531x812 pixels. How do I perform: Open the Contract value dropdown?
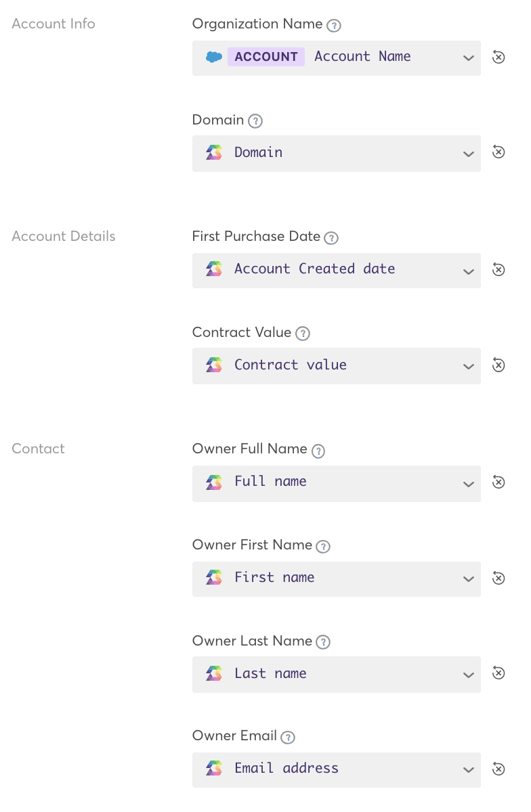coord(468,365)
